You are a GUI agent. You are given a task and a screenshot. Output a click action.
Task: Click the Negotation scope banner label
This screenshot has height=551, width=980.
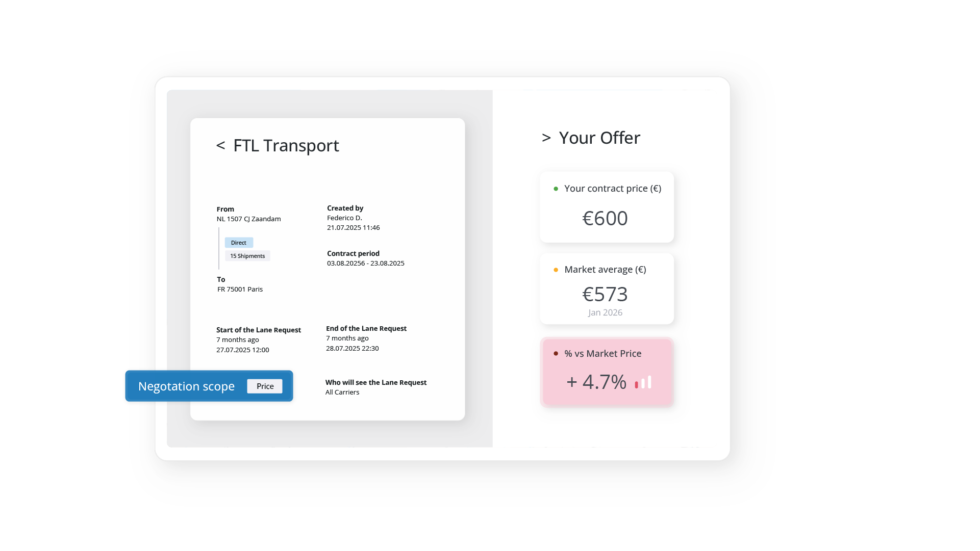click(186, 386)
